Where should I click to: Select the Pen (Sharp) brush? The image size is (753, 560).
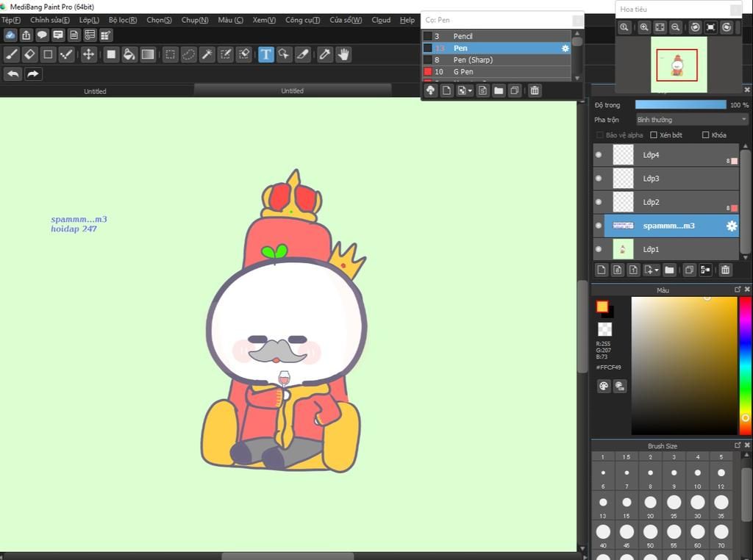496,60
